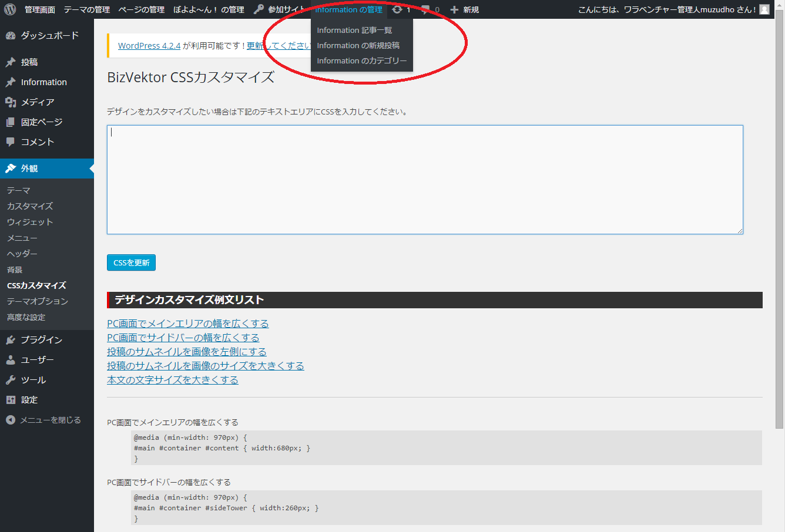The height and width of the screenshot is (532, 785).
Task: Open the メディア media library
Action: tap(47, 102)
